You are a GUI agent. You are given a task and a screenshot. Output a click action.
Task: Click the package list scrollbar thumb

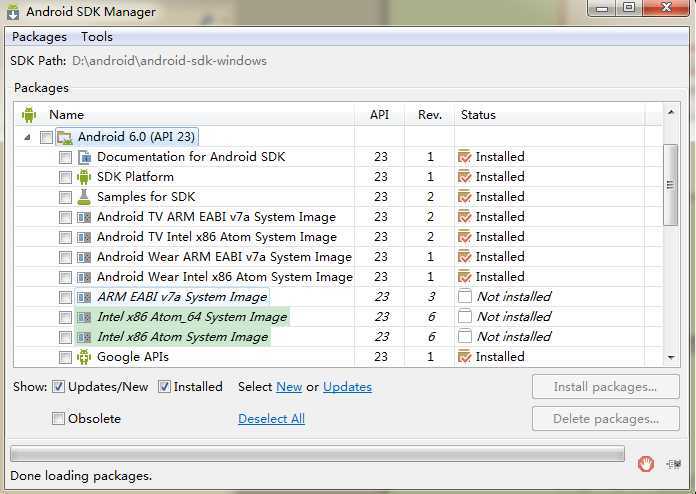pos(670,185)
